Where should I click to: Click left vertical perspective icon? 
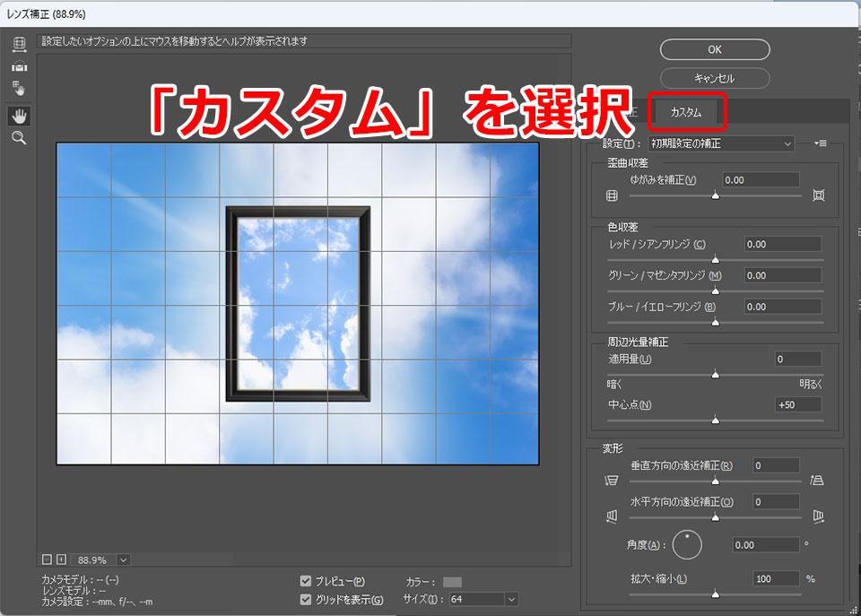pyautogui.click(x=611, y=481)
